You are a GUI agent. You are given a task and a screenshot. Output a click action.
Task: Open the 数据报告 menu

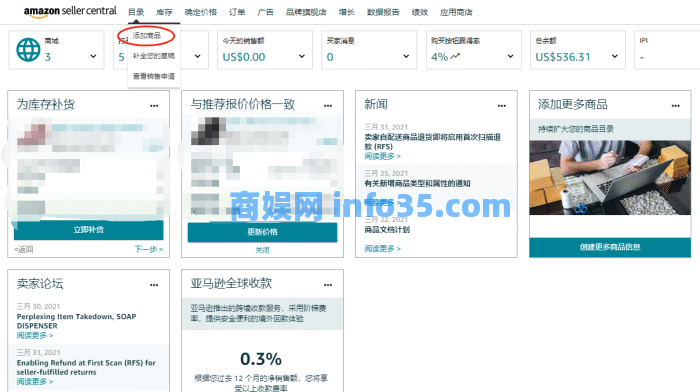click(383, 12)
